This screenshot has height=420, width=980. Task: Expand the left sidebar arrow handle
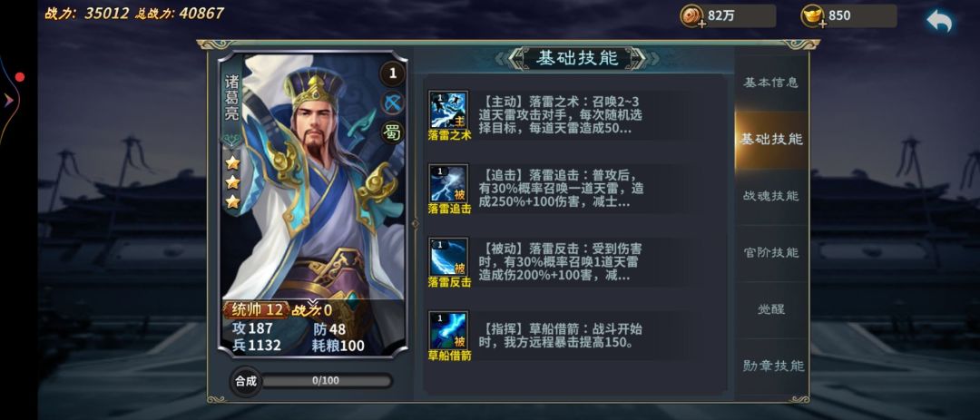[x=10, y=100]
